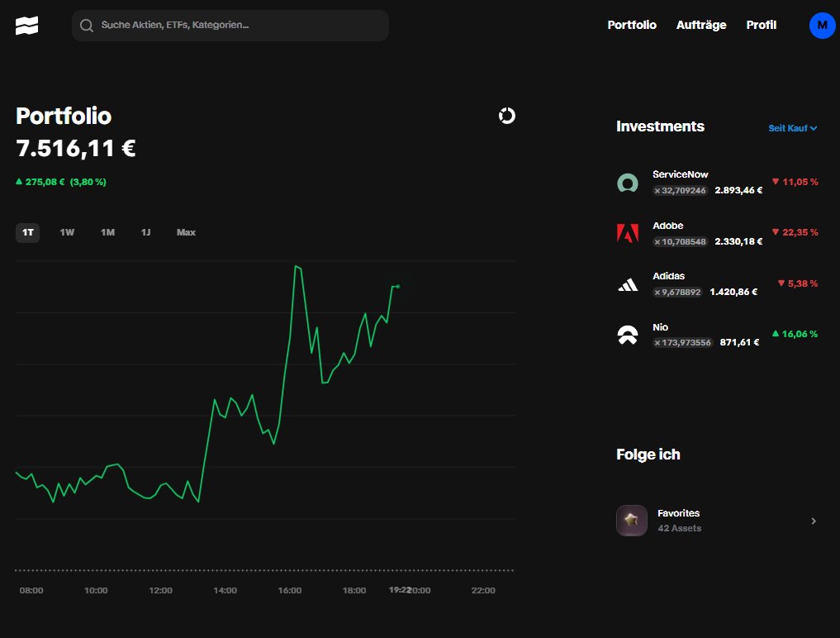Click the ServiceNow logo icon
The width and height of the screenshot is (840, 638).
coord(628,183)
